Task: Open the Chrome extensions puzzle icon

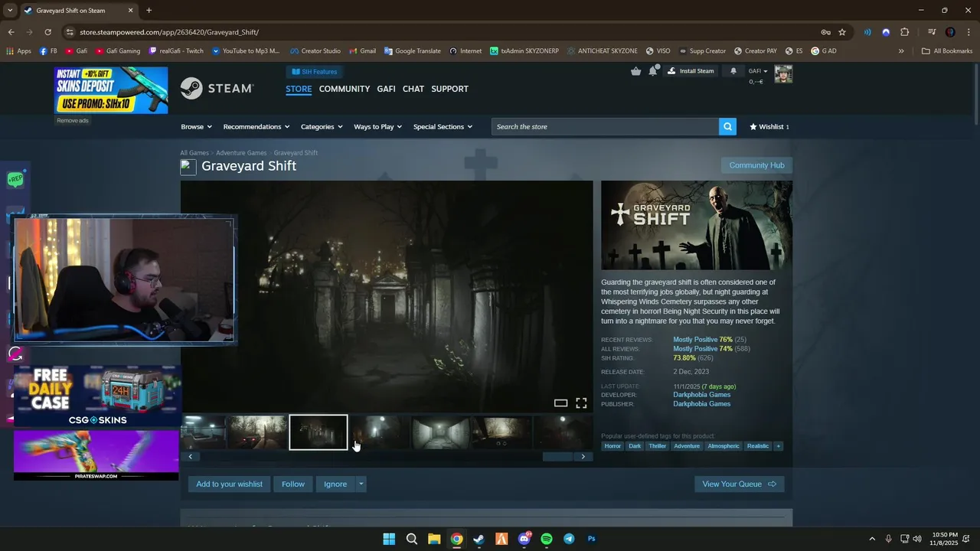Action: click(904, 32)
